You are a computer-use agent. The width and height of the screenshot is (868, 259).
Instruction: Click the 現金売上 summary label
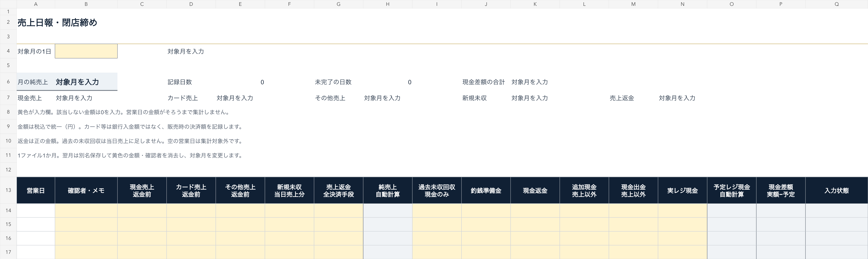tap(30, 98)
